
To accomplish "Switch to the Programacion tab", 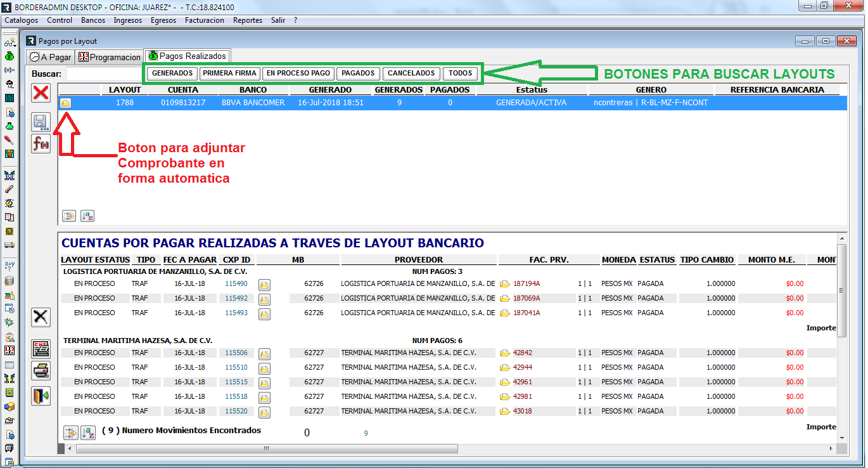I will point(110,57).
